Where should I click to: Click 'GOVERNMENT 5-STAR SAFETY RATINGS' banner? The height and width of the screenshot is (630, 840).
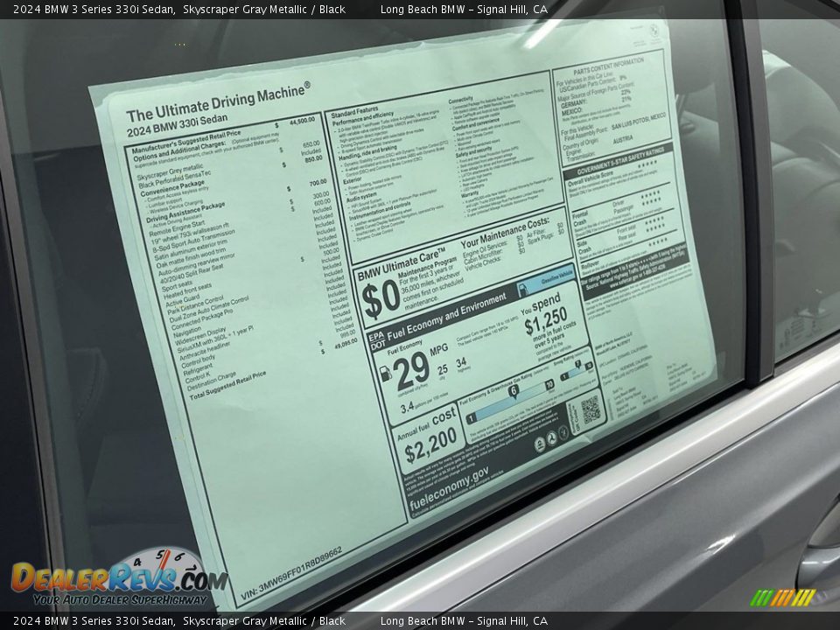coord(619,160)
